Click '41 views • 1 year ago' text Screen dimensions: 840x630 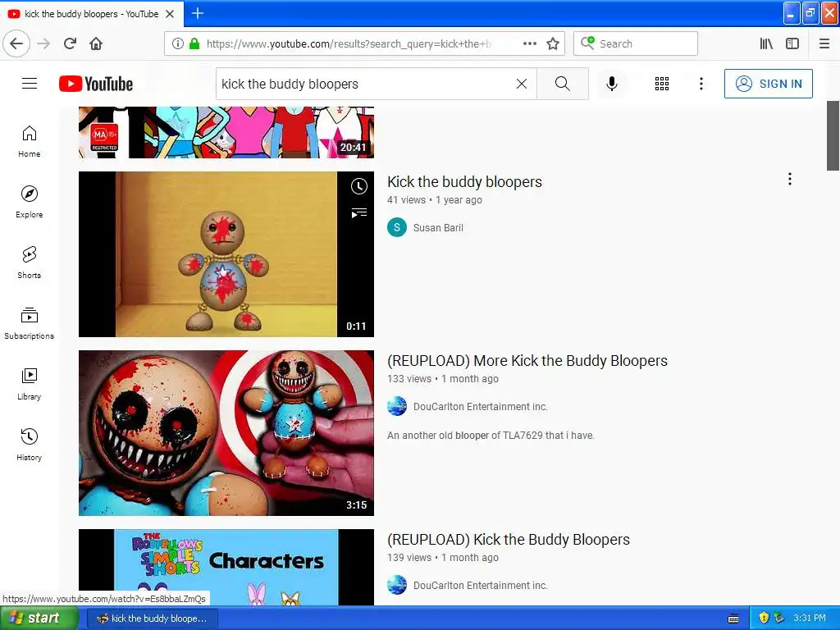click(x=435, y=200)
